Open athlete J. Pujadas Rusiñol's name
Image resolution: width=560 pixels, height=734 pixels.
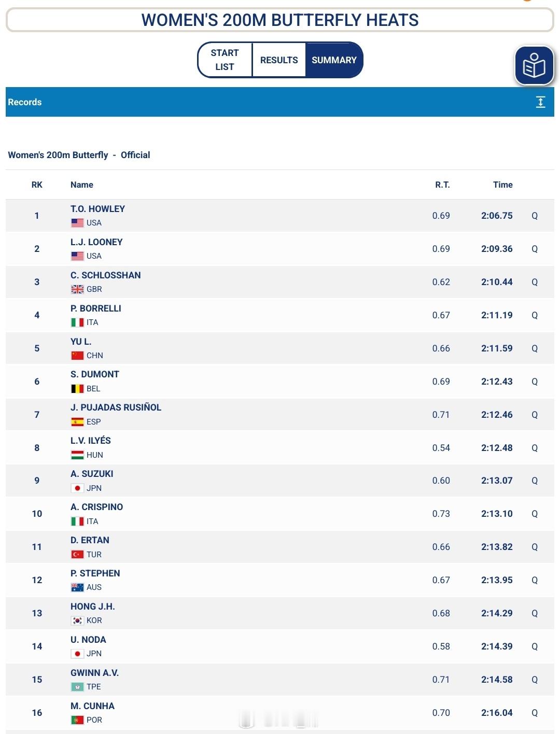pyautogui.click(x=116, y=407)
